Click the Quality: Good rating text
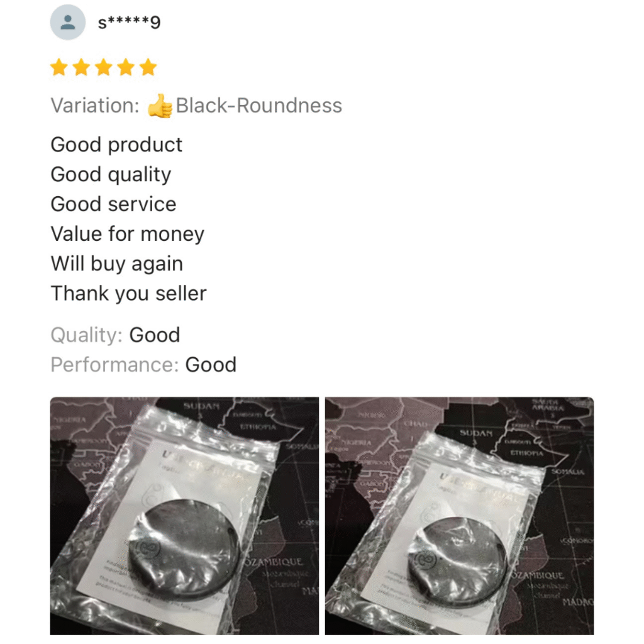Image resolution: width=644 pixels, height=644 pixels. click(116, 335)
